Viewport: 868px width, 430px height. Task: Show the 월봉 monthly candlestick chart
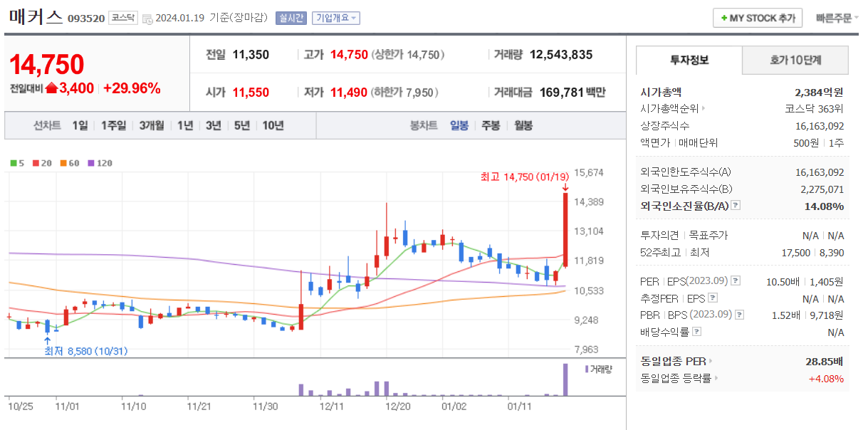tap(523, 126)
